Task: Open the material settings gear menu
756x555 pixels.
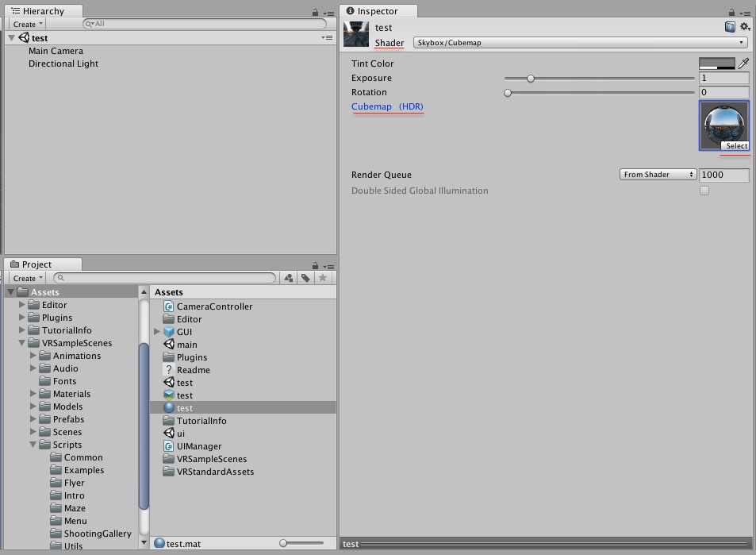Action: pos(745,27)
